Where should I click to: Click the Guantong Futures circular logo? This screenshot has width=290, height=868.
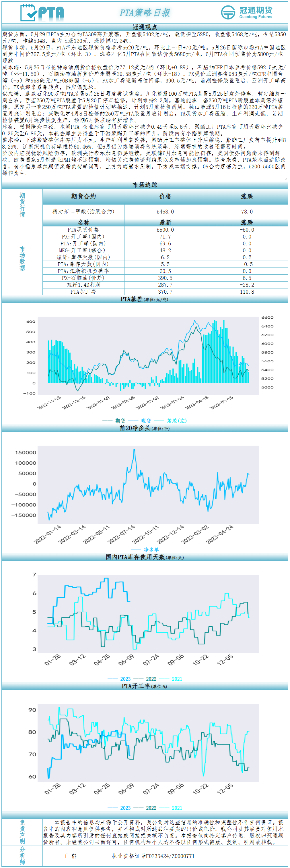[228, 12]
